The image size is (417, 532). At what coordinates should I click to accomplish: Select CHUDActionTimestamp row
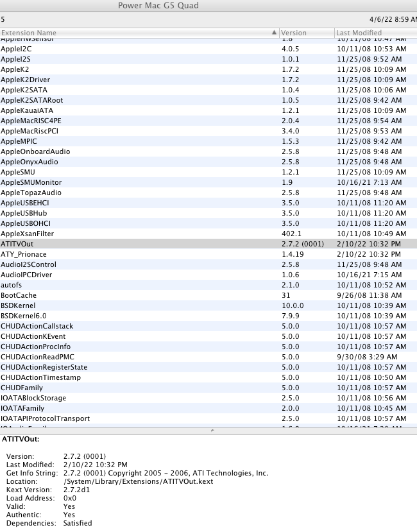208,377
